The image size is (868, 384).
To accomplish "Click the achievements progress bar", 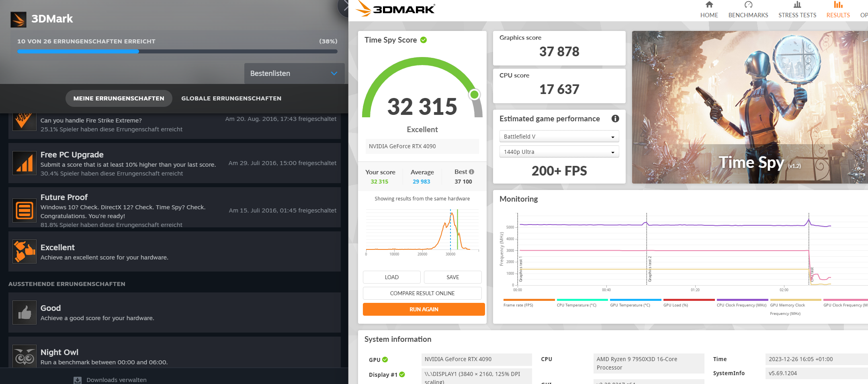I will [x=177, y=51].
